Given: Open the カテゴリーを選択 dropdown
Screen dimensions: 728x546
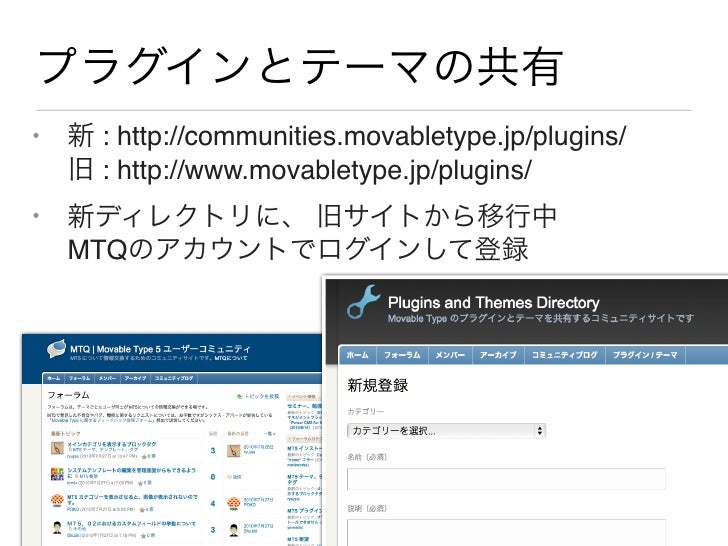Looking at the screenshot, I should click(446, 430).
